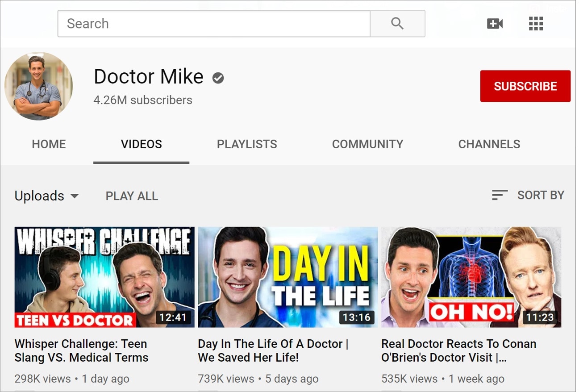This screenshot has width=579, height=392.
Task: Click the sort lines icon
Action: pos(499,195)
